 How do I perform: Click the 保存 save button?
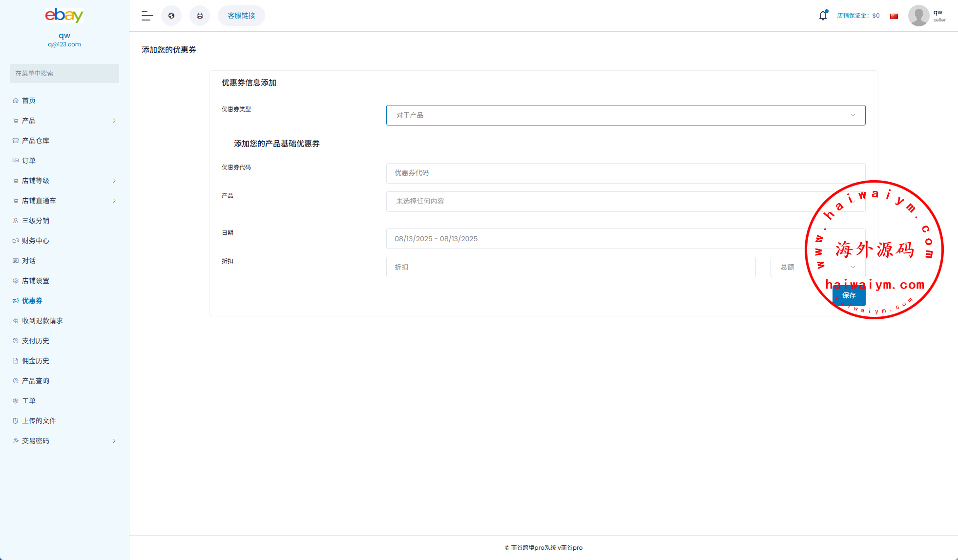849,295
